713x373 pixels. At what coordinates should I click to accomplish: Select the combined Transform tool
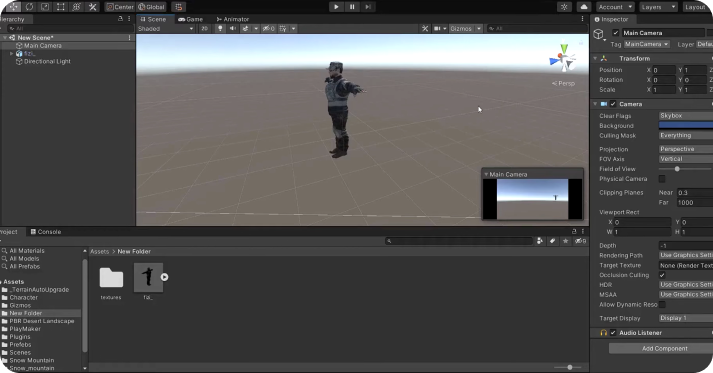coord(76,7)
